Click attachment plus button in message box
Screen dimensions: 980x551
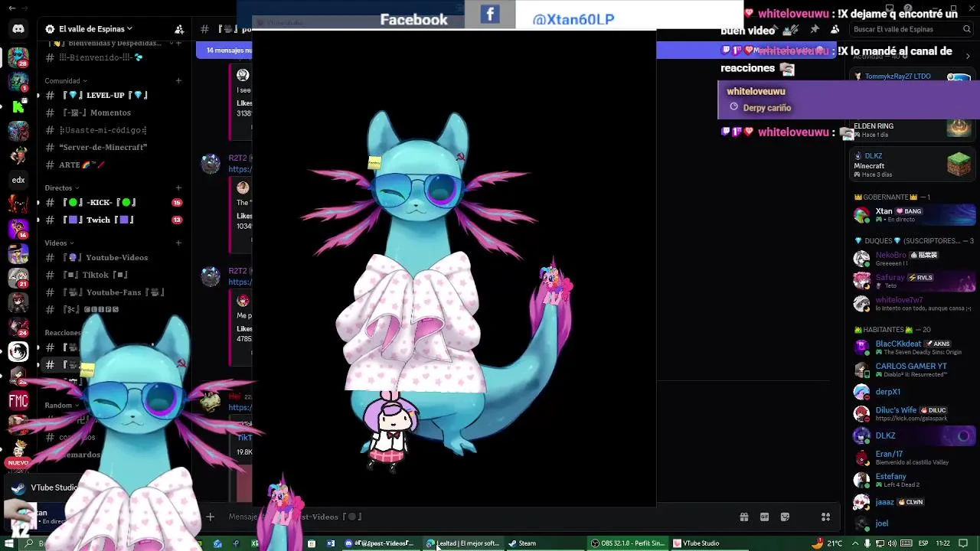tap(210, 517)
